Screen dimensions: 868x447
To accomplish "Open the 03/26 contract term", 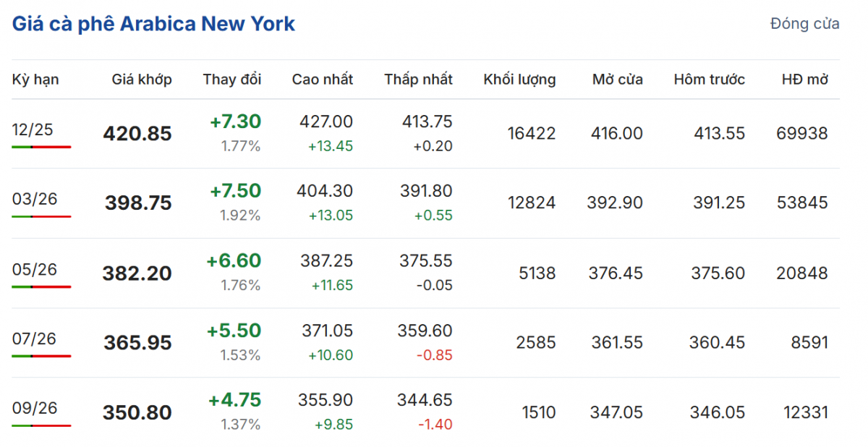I will click(x=34, y=199).
